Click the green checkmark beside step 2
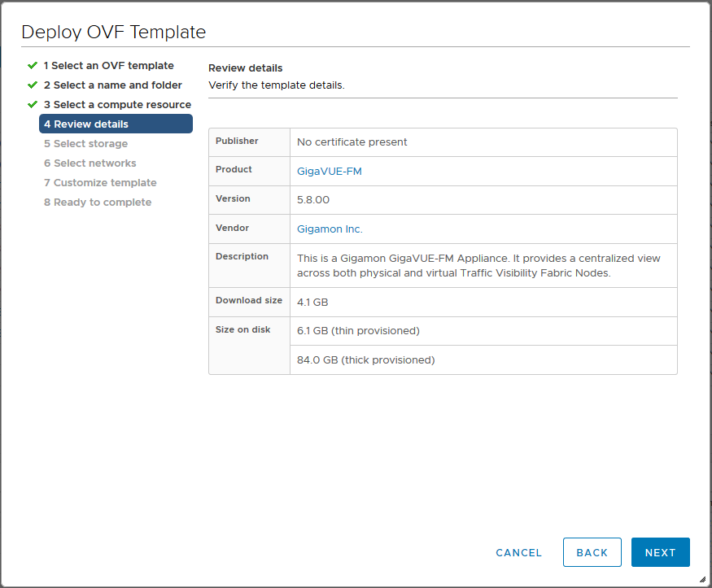This screenshot has height=588, width=712. point(33,85)
